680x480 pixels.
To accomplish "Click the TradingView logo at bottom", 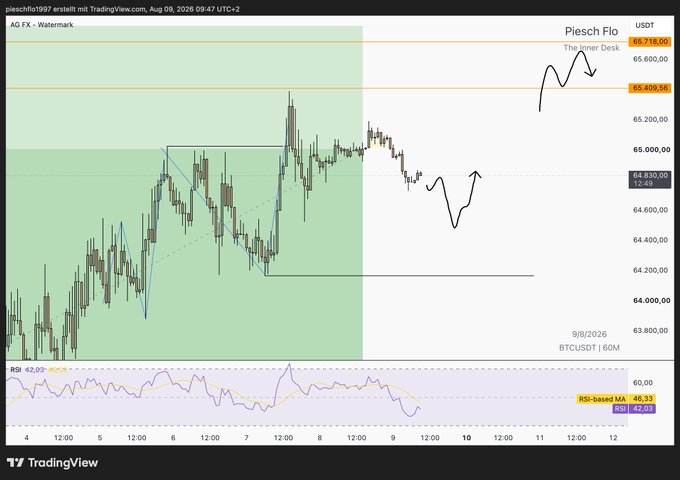I will click(x=52, y=463).
